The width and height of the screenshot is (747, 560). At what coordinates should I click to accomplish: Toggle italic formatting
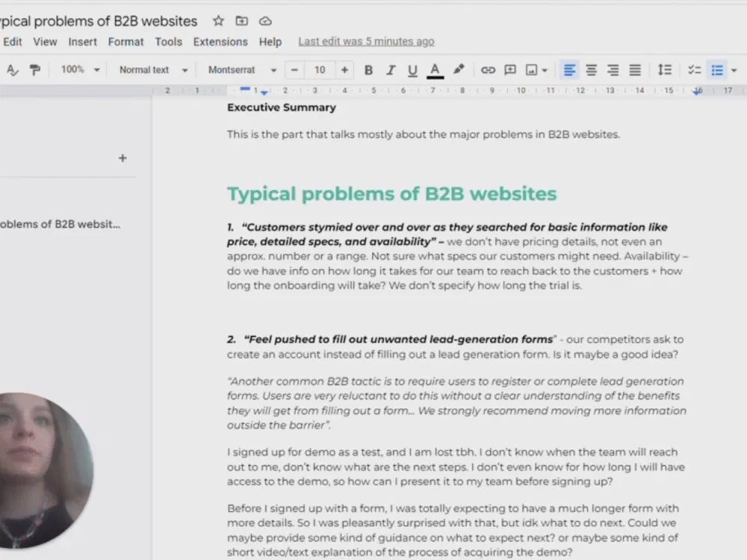pos(391,70)
